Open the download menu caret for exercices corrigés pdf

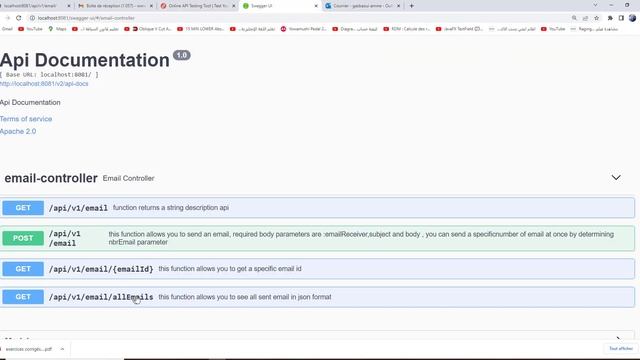tap(62, 349)
